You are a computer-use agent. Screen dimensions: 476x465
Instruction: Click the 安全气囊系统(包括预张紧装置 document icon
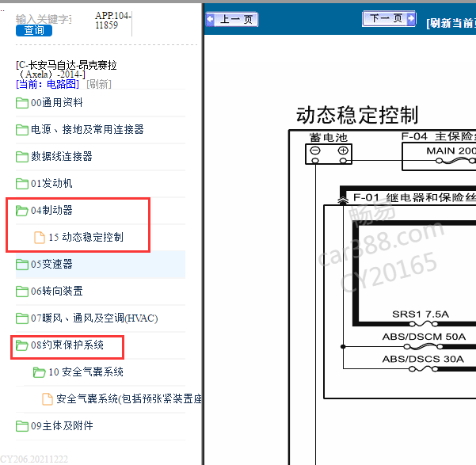(48, 399)
